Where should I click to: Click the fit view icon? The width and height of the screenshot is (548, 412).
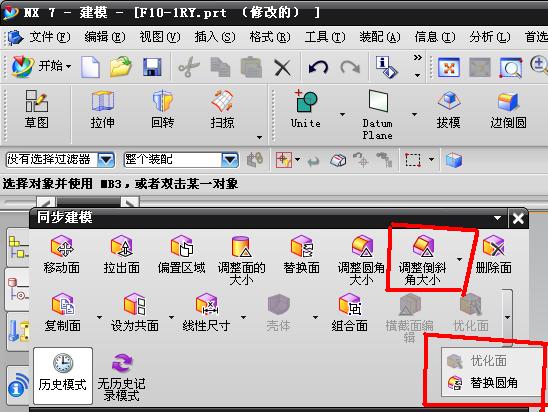coord(449,67)
